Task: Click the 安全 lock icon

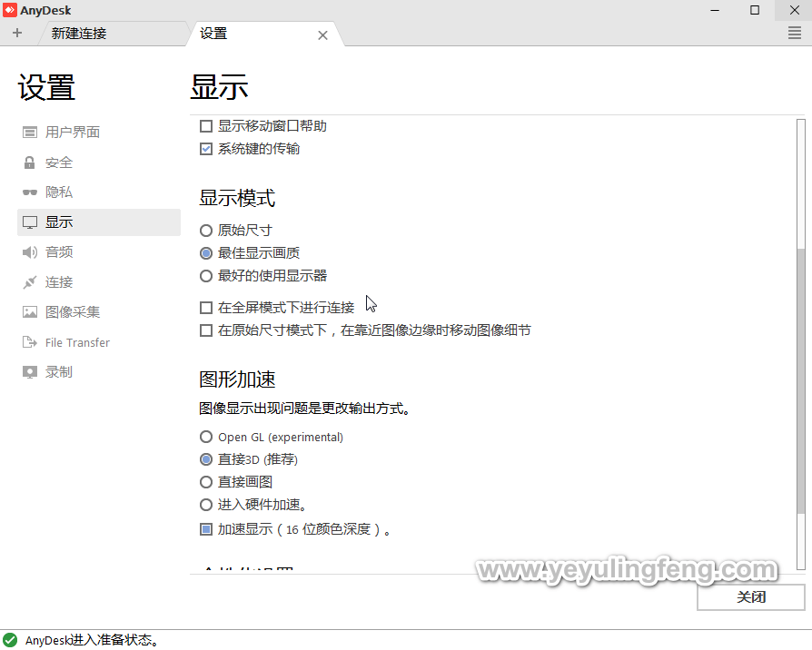Action: (x=29, y=162)
